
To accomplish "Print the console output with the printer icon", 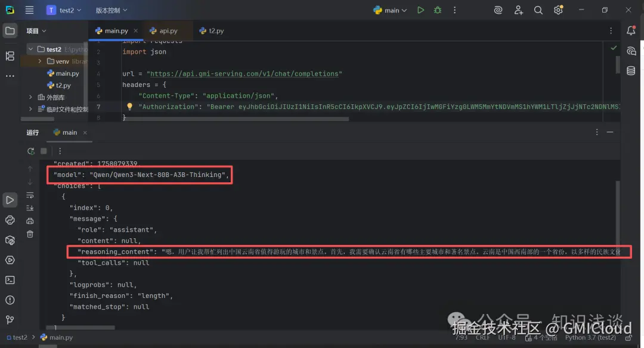I will pyautogui.click(x=30, y=221).
